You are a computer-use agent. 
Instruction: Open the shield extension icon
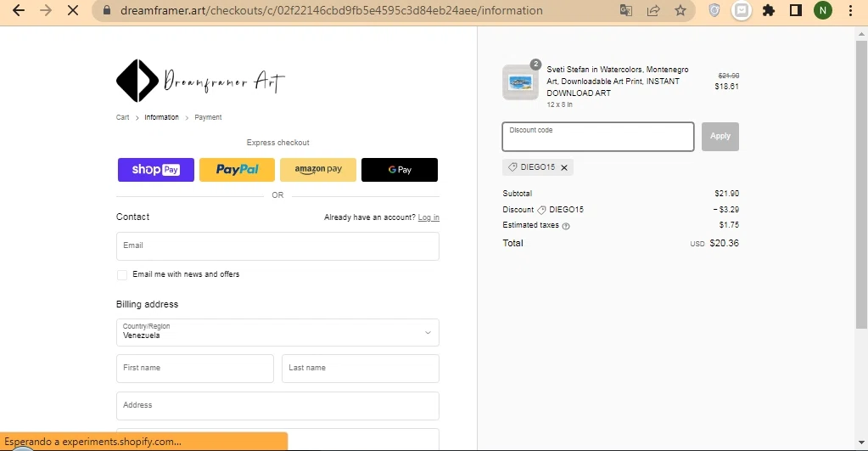[x=714, y=10]
